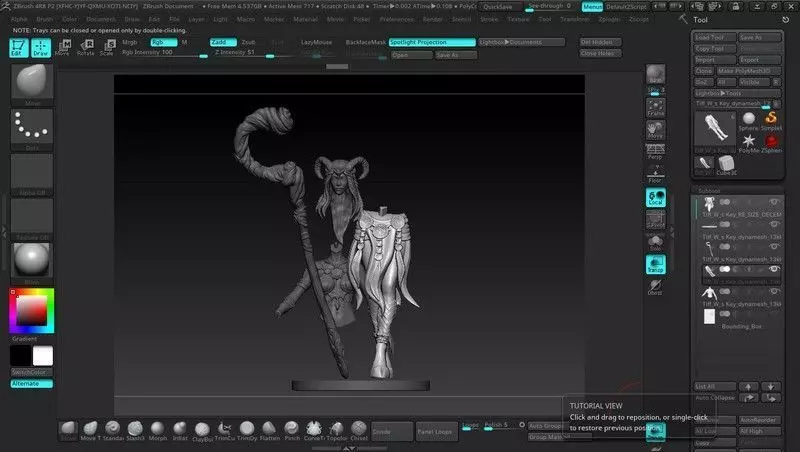This screenshot has height=452, width=800.
Task: Toggle LazyMouse option
Action: (x=316, y=42)
